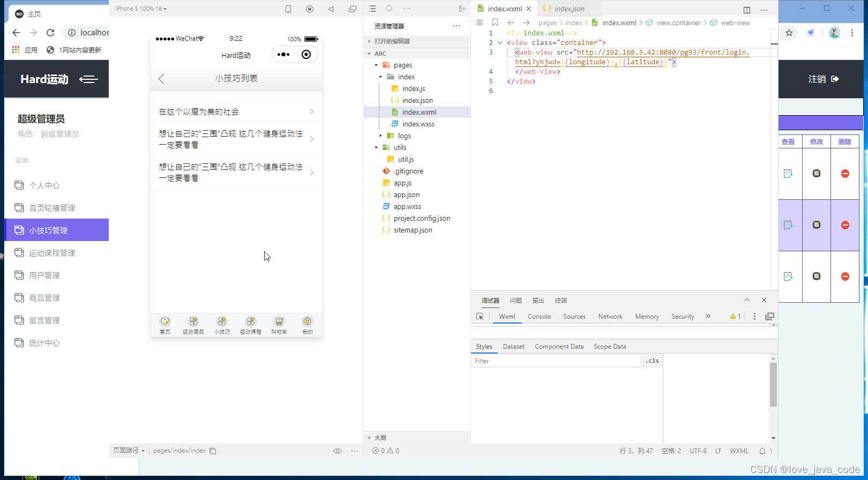Open mini program capsule menu dots
The width and height of the screenshot is (868, 480).
click(283, 54)
